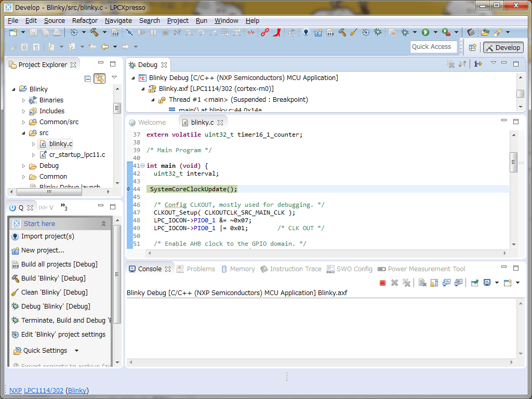This screenshot has height=399, width=532.
Task: Fold main function at line 41
Action: tap(142, 166)
